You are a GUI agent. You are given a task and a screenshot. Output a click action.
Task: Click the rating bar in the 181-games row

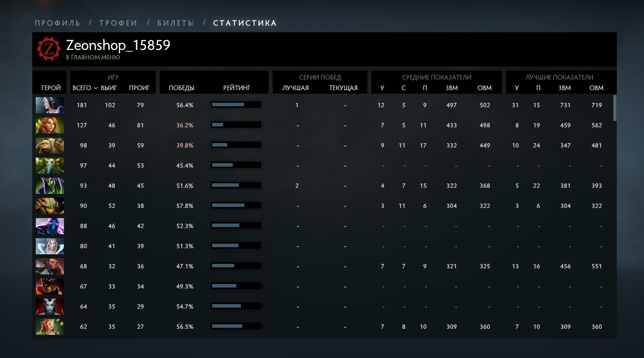tap(236, 105)
